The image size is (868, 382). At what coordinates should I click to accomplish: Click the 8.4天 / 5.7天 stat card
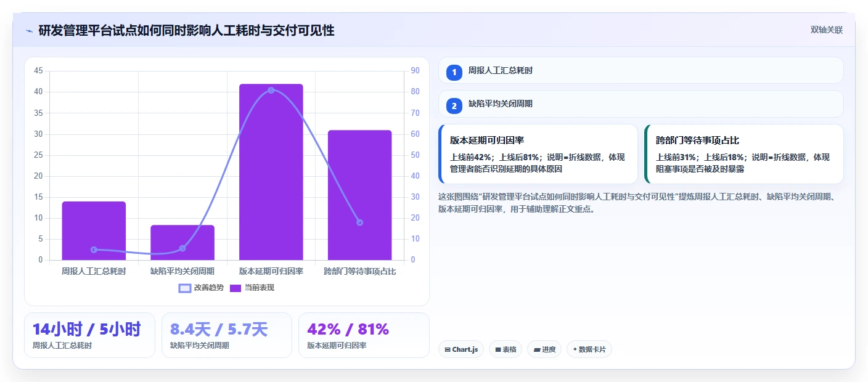(226, 335)
